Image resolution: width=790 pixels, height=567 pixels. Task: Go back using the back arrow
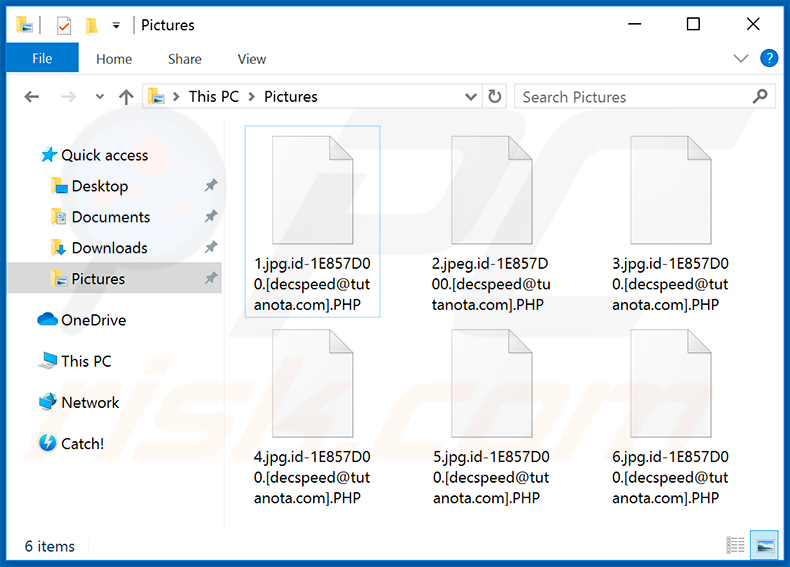pyautogui.click(x=31, y=97)
